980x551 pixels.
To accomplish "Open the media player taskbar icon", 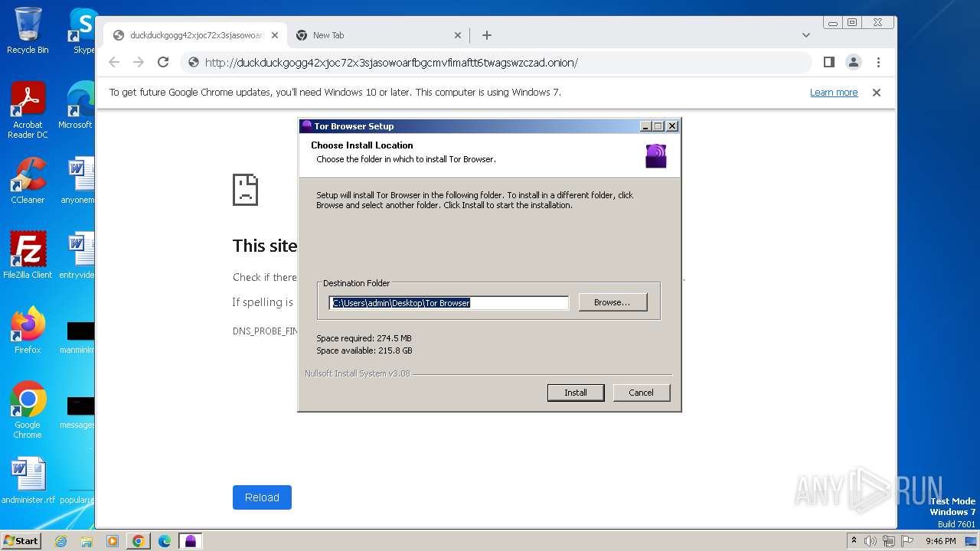I will [x=112, y=541].
